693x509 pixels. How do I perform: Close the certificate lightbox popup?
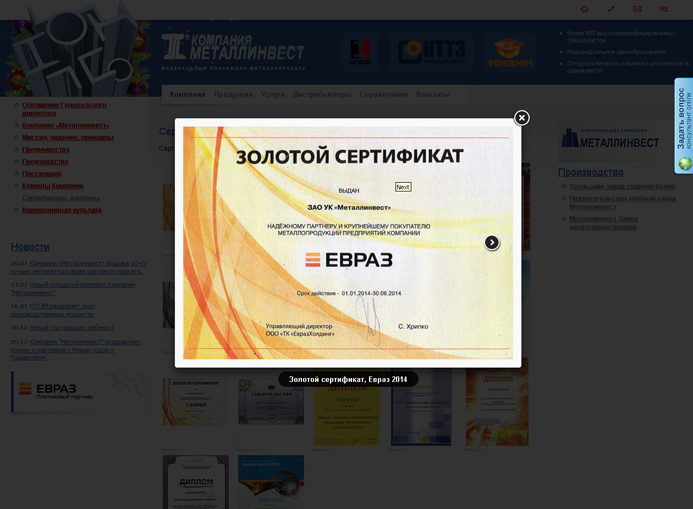[522, 118]
